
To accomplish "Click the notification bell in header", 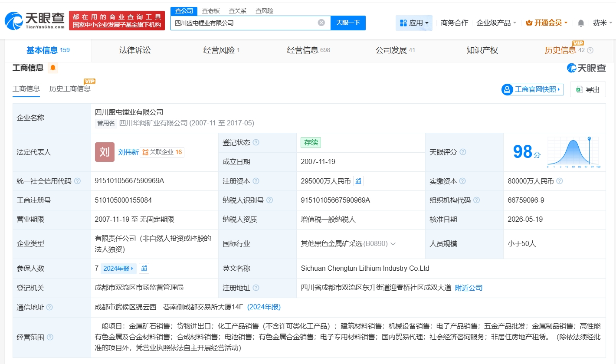I will point(581,23).
